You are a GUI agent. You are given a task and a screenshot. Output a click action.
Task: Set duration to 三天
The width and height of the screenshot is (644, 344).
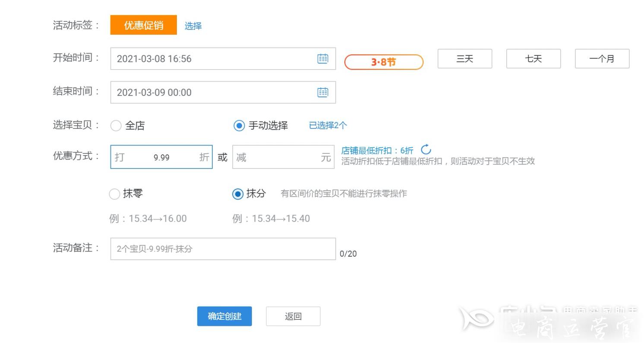click(465, 59)
